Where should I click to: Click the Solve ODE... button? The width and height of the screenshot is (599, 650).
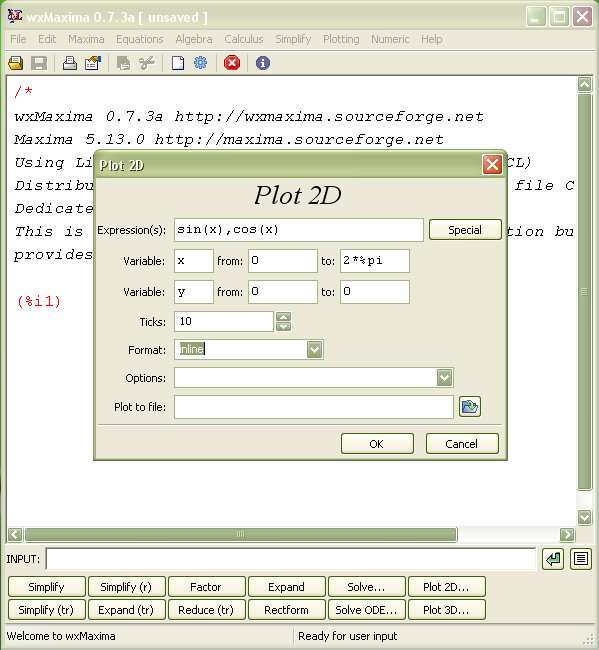pyautogui.click(x=366, y=610)
